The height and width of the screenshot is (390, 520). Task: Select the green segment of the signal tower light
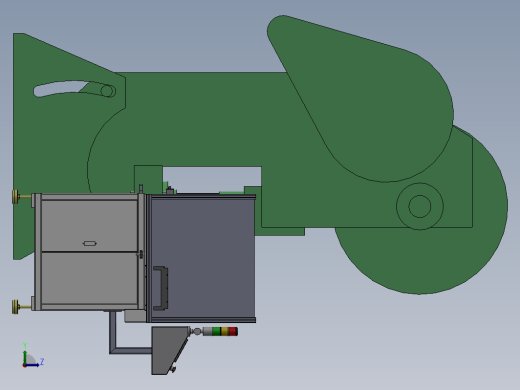coord(216,331)
